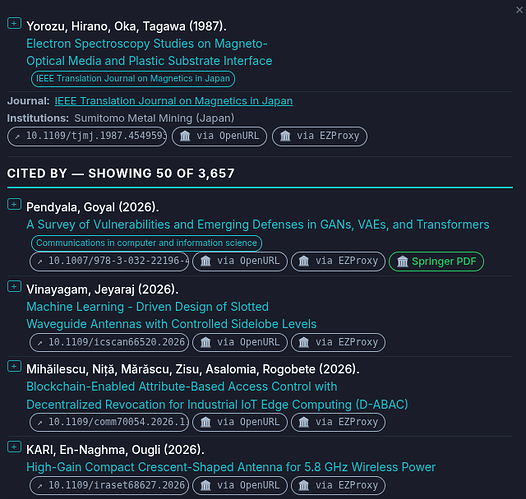Expand the Mihăilescu, Niță citation entry
The width and height of the screenshot is (526, 499).
(14, 367)
